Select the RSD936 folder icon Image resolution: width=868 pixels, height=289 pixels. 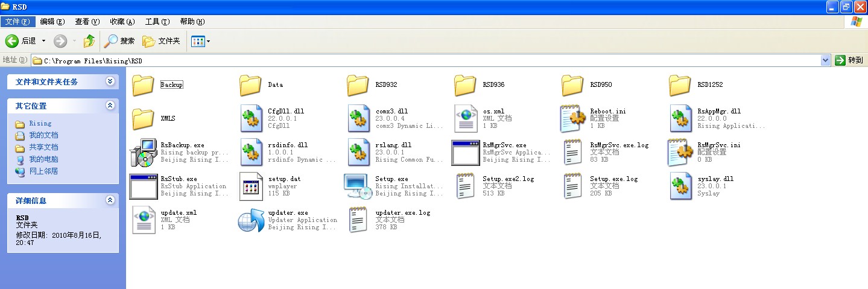[465, 85]
